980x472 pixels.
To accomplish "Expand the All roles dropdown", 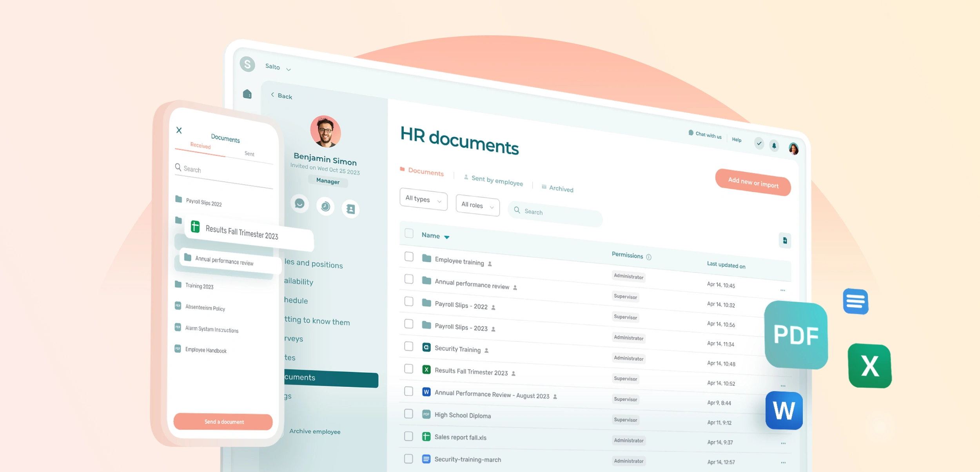I will point(477,205).
